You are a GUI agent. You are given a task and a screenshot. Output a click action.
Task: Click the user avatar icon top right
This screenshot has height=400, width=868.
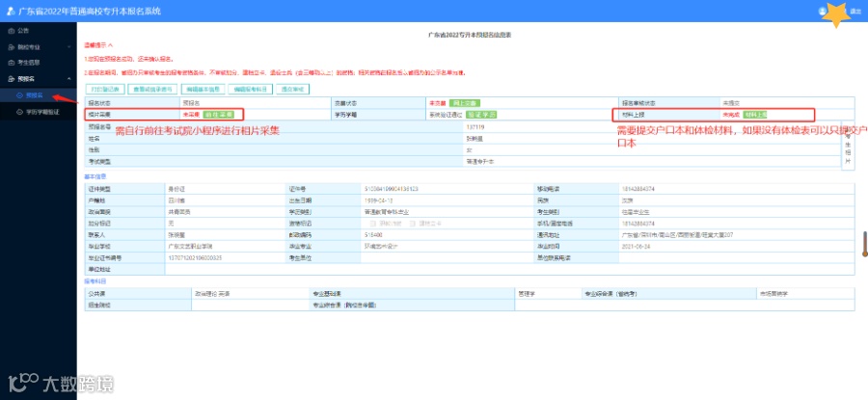point(822,11)
